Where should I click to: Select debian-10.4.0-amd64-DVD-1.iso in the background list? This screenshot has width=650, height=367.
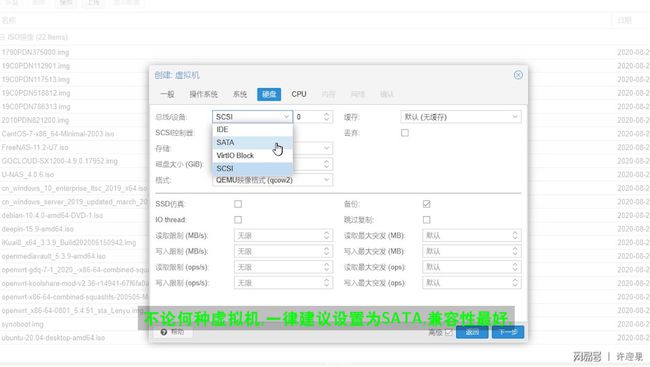coord(52,216)
